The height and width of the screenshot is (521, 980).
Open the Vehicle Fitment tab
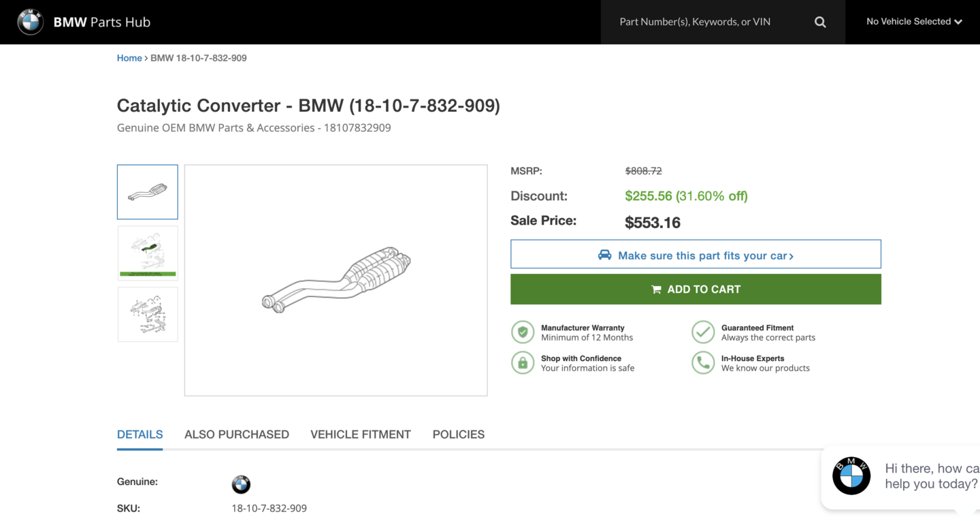(x=361, y=435)
